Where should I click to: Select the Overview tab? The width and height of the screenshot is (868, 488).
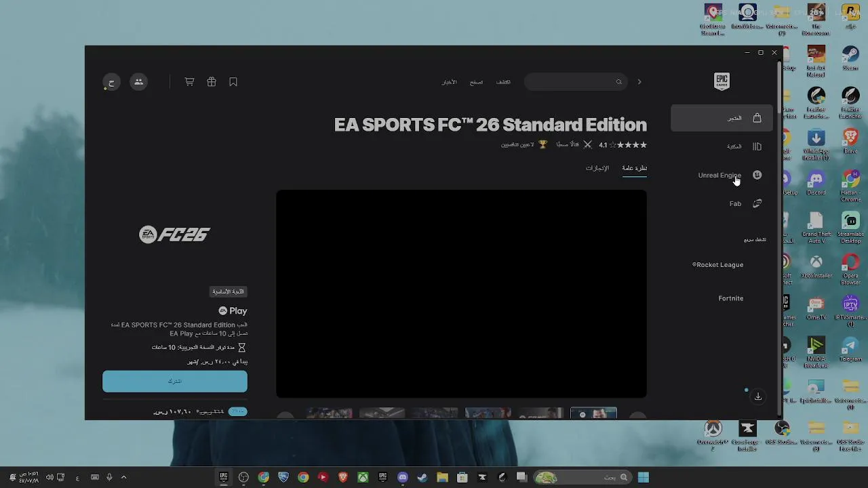coord(634,168)
